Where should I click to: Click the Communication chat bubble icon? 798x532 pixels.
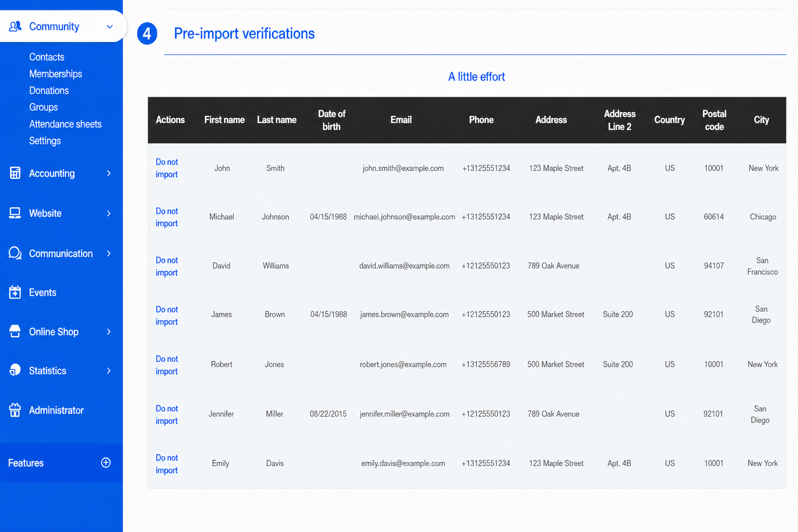15,253
